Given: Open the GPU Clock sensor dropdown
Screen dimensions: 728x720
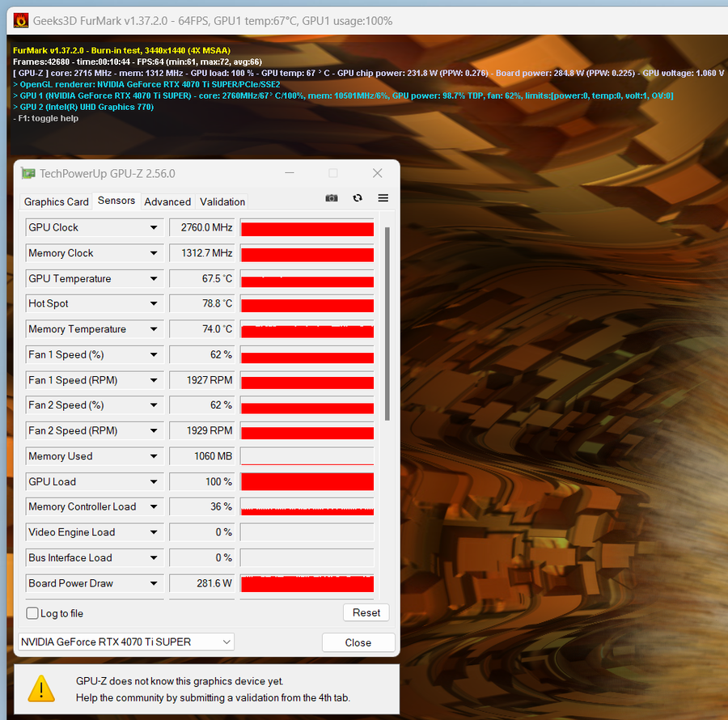Looking at the screenshot, I should pos(154,227).
